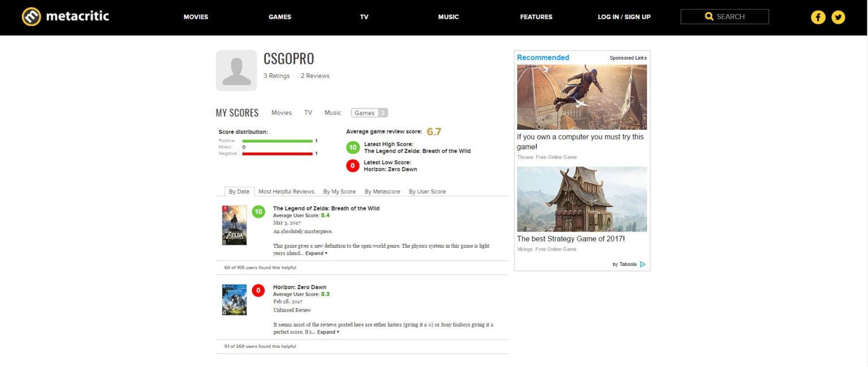Click '60 of 105 users found this helpful'
868x367 pixels.
coord(260,268)
